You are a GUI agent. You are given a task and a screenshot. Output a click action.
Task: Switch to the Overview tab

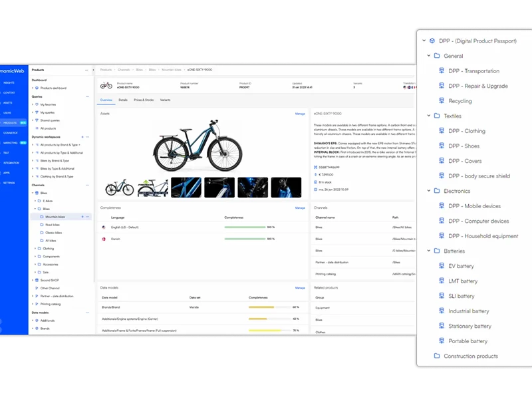(x=106, y=100)
